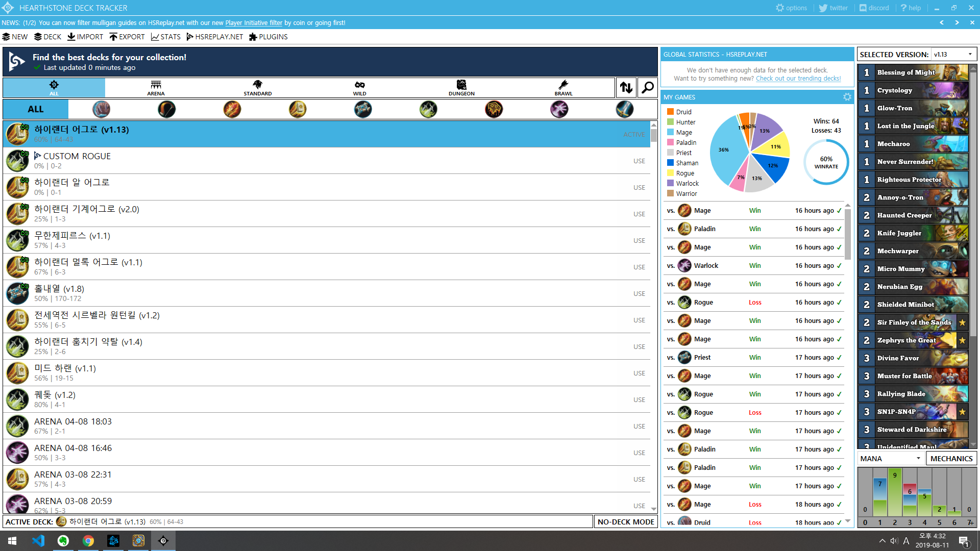Viewport: 980px width, 551px height.
Task: Show hidden system tray icons
Action: pyautogui.click(x=882, y=541)
